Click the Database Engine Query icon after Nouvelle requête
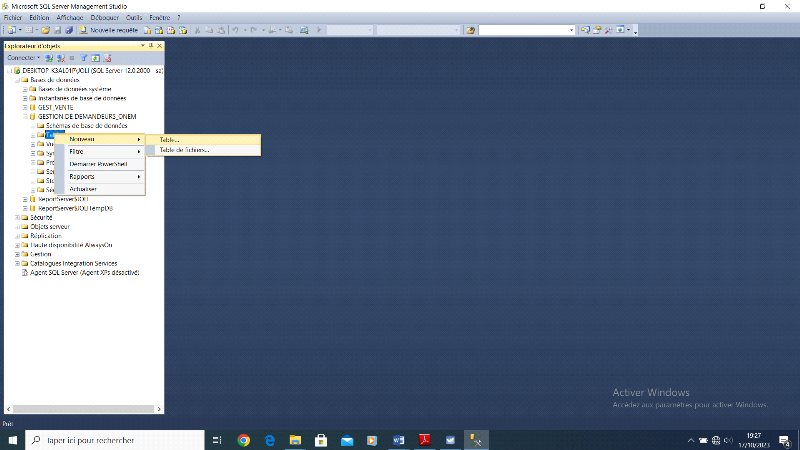 click(x=147, y=30)
